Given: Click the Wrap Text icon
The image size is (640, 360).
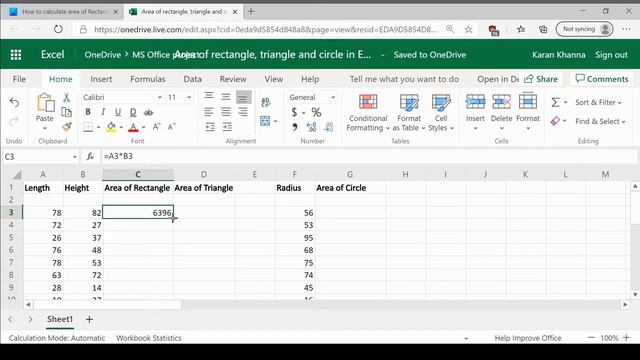Looking at the screenshot, I should tap(266, 102).
